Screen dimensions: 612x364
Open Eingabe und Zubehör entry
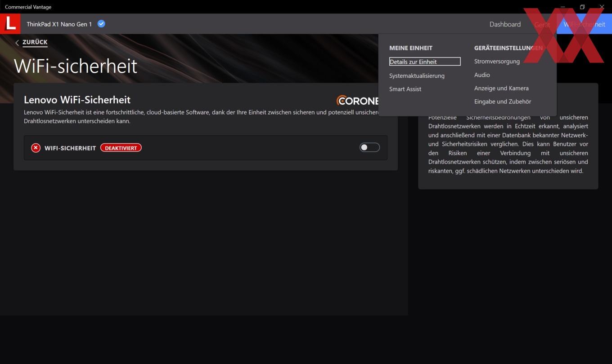click(x=503, y=102)
